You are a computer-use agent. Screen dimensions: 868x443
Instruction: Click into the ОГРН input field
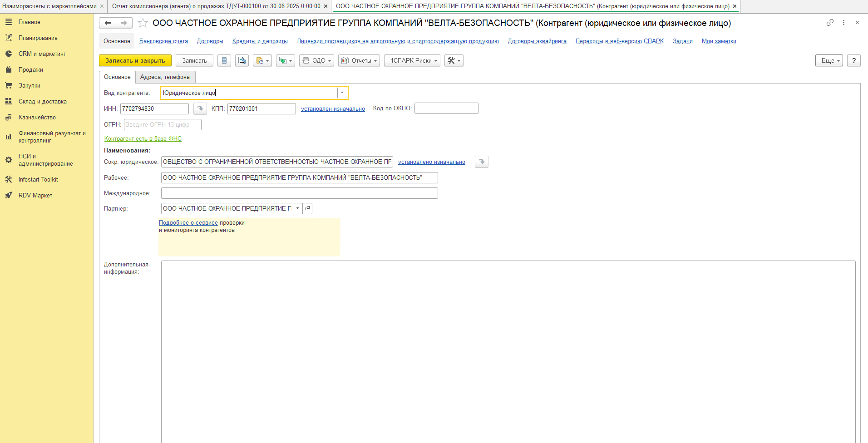click(163, 124)
